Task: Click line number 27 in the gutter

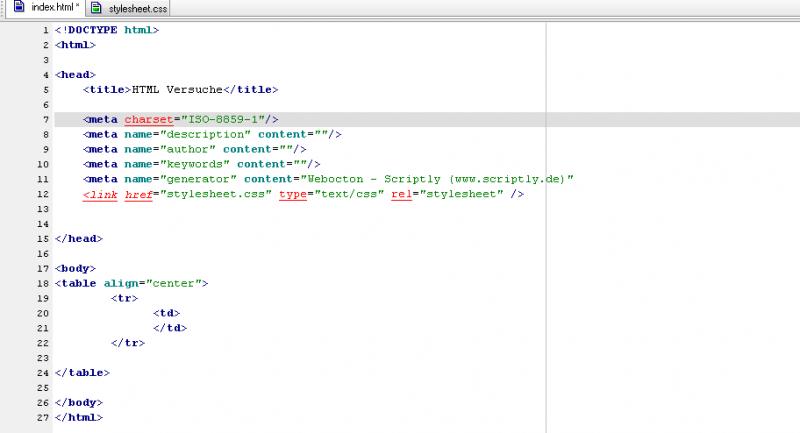Action: (43, 417)
